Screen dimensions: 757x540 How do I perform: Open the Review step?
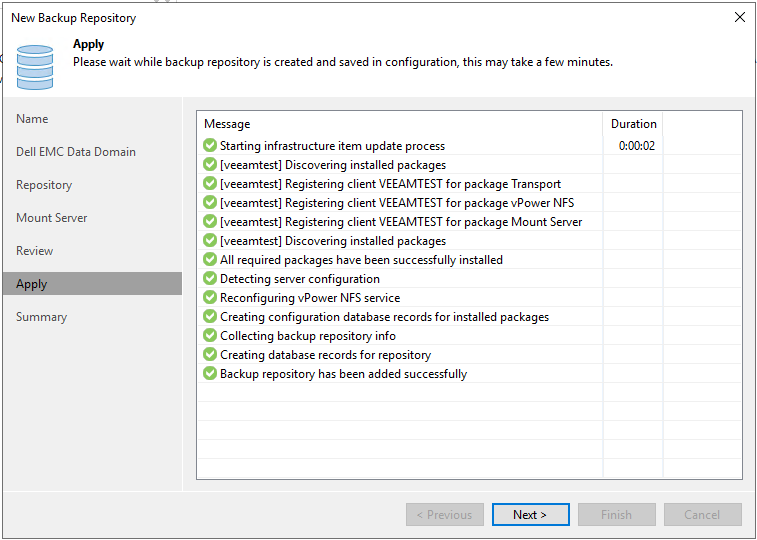click(x=35, y=251)
